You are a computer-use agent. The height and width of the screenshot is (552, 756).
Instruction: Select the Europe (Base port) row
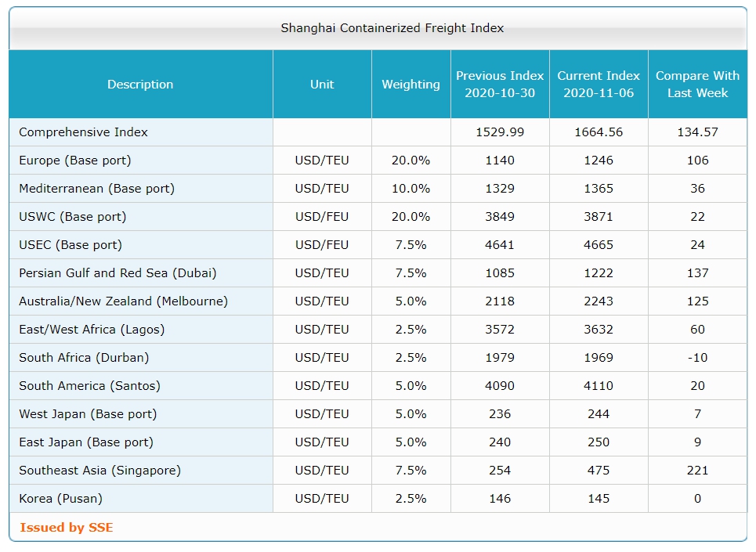coord(378,161)
